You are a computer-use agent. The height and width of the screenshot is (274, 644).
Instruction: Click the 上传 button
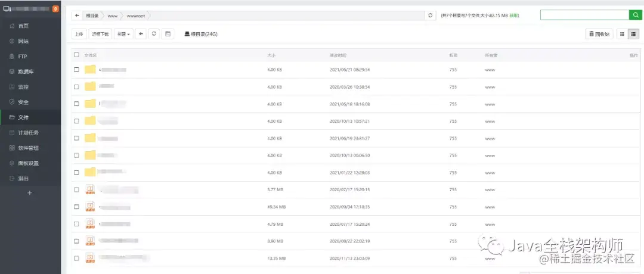[x=79, y=35]
